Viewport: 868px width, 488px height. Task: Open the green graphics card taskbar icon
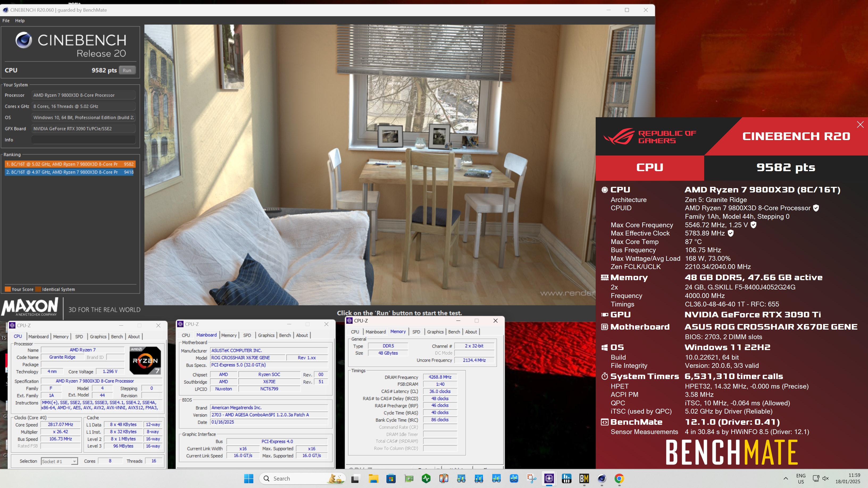click(x=409, y=479)
